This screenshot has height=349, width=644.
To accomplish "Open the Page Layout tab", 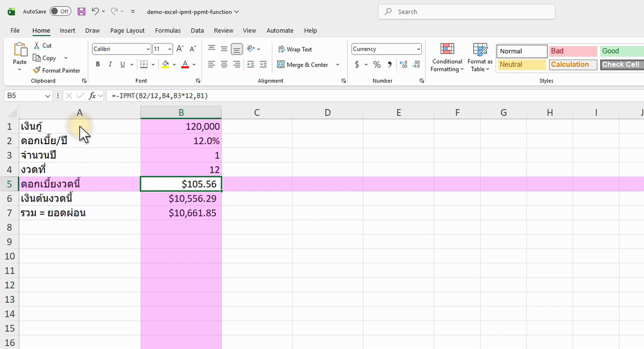I will pyautogui.click(x=128, y=31).
